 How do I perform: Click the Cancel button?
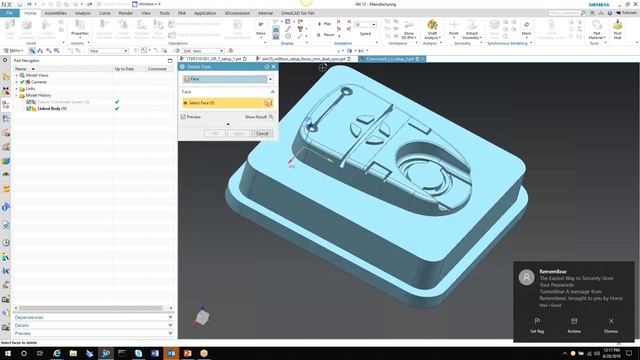(262, 133)
